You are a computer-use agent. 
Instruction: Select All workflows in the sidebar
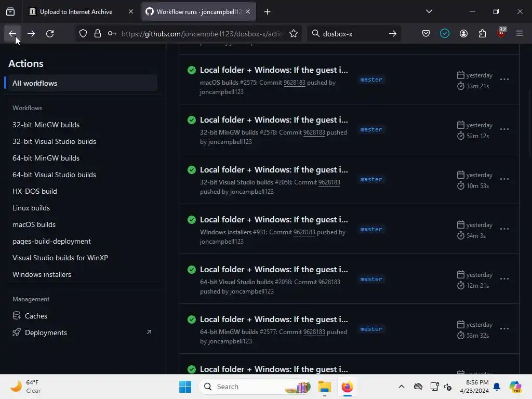81,83
